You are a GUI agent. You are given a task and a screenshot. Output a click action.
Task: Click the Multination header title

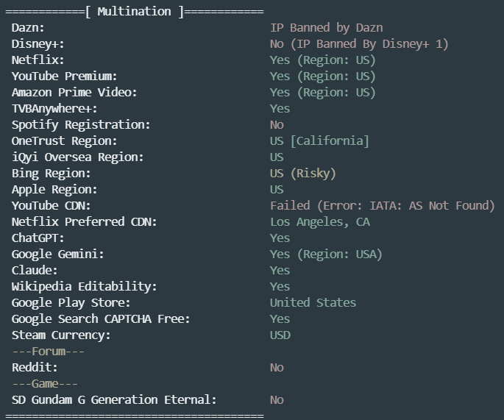pyautogui.click(x=135, y=12)
